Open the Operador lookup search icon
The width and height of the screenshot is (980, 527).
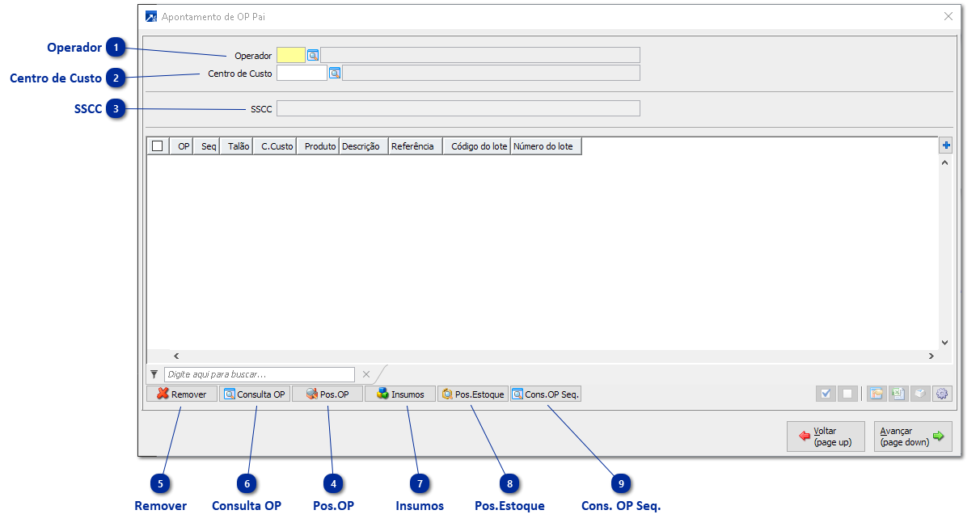coord(313,55)
